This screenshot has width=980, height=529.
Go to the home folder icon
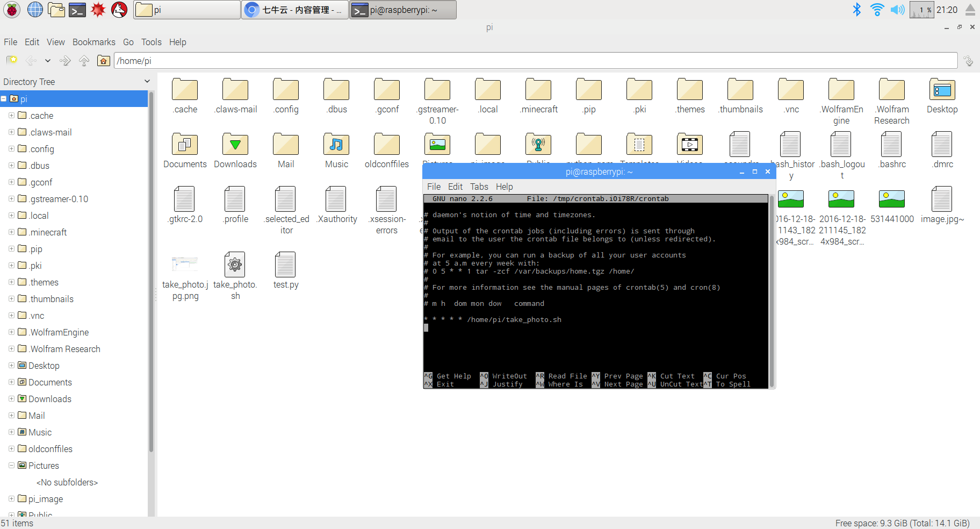point(104,61)
